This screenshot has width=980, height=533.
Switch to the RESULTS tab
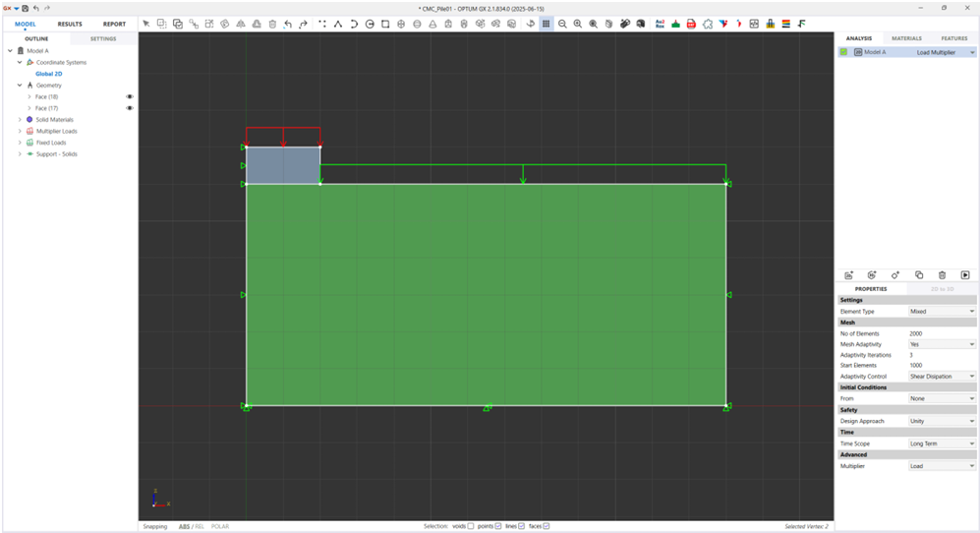[x=70, y=24]
